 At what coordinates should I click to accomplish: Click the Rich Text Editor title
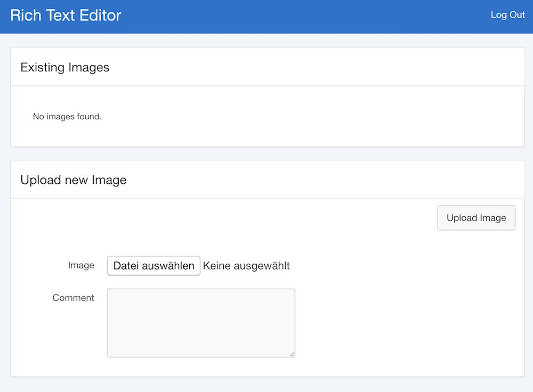coord(66,15)
